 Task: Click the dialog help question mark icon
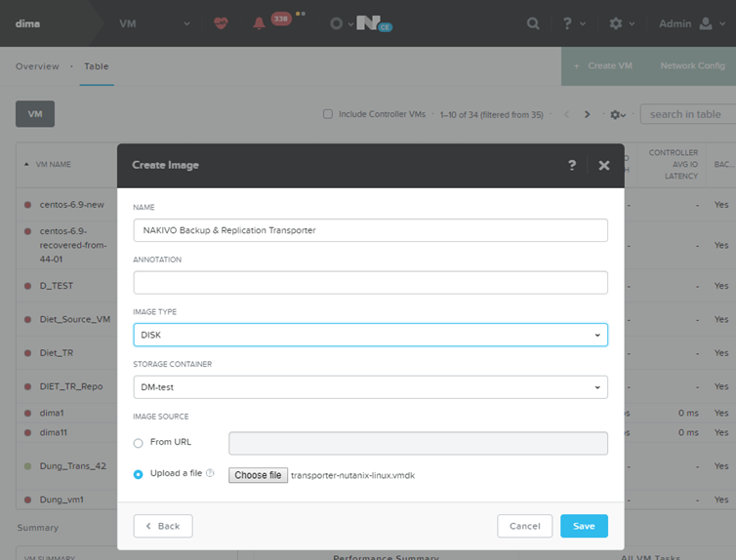(x=572, y=165)
